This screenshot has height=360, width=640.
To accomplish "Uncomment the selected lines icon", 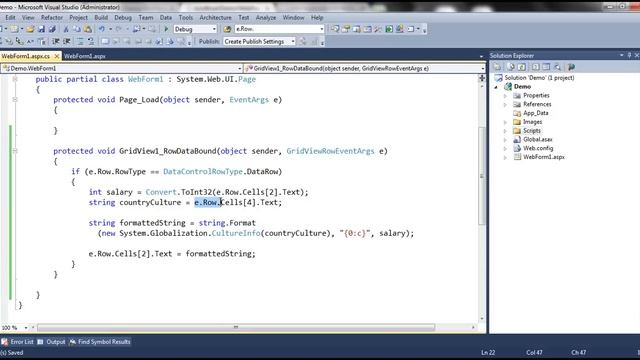I will [91, 41].
